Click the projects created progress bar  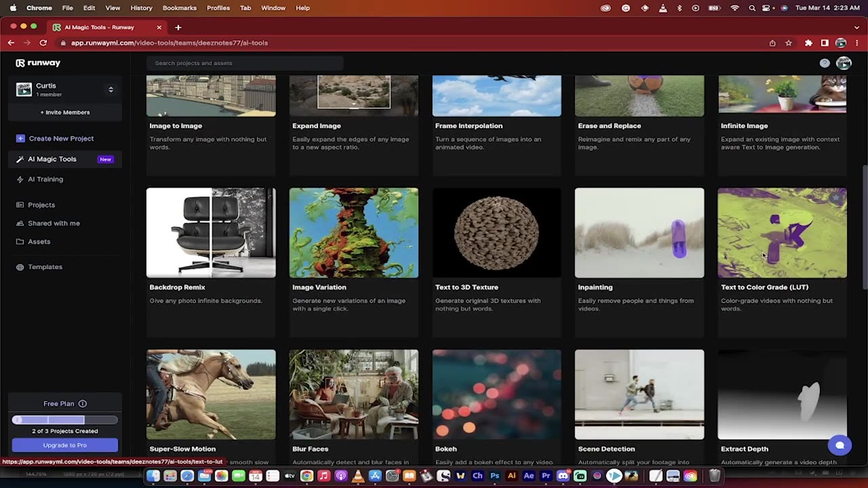(x=65, y=420)
